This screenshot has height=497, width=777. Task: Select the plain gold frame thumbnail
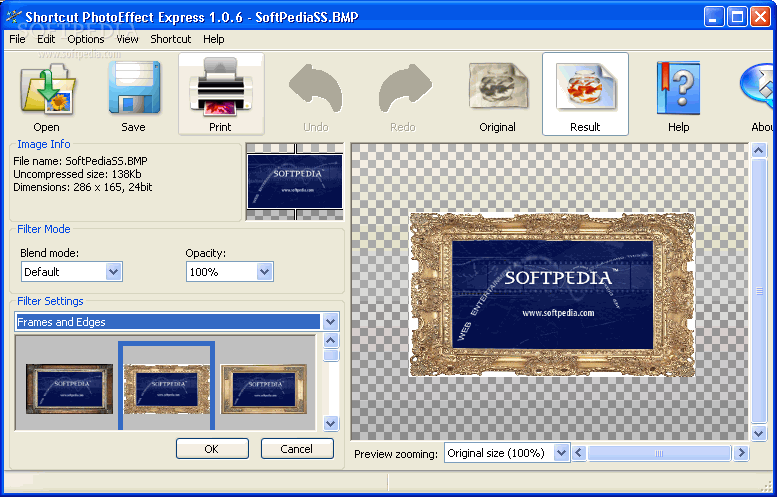coord(264,389)
